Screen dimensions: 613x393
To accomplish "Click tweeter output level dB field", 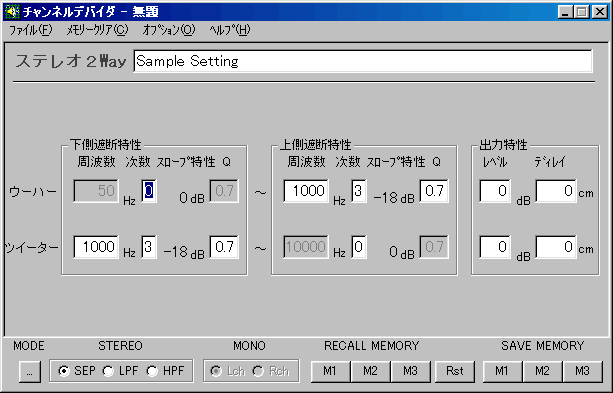I will [x=495, y=247].
